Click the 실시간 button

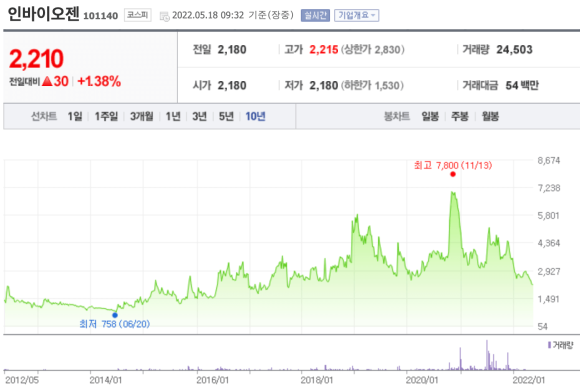pyautogui.click(x=315, y=15)
